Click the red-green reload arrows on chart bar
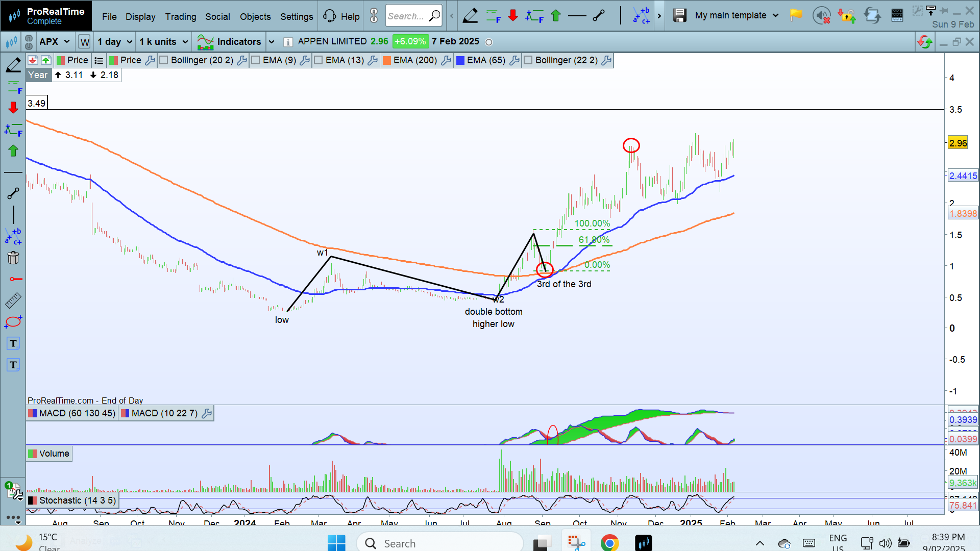Image resolution: width=980 pixels, height=551 pixels. point(924,42)
